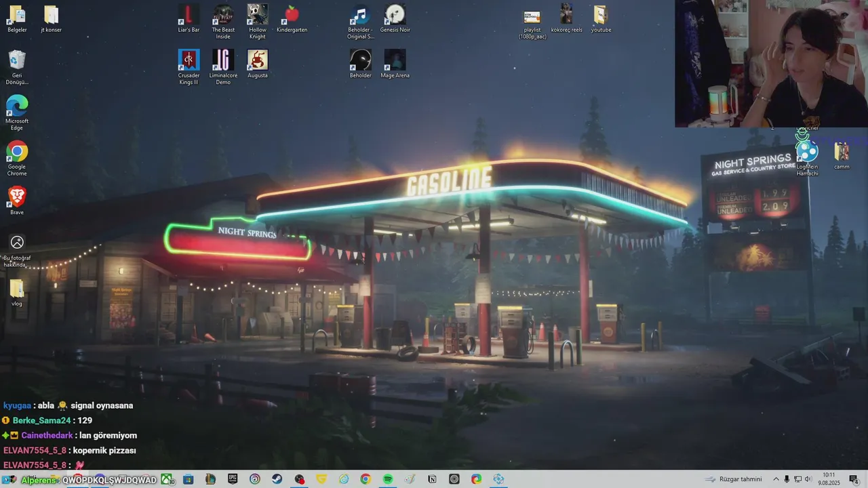The image size is (868, 488).
Task: Select the Augusta game shortcut
Action: [x=258, y=64]
